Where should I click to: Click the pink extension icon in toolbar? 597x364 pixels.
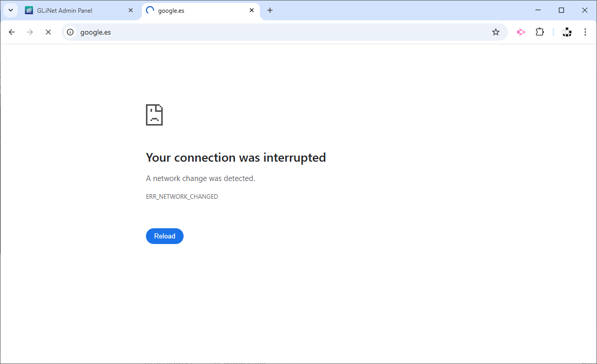tap(521, 32)
